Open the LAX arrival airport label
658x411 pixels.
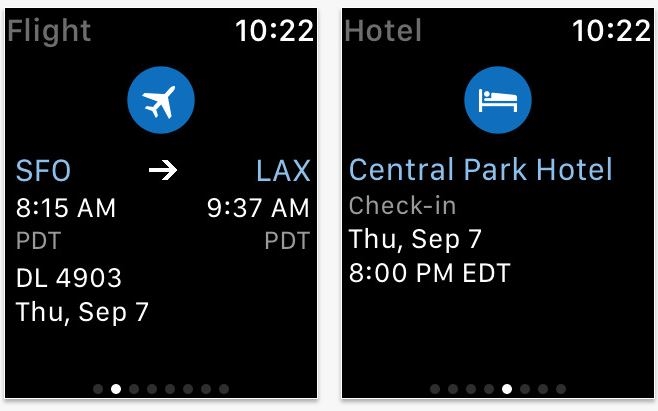pyautogui.click(x=283, y=170)
